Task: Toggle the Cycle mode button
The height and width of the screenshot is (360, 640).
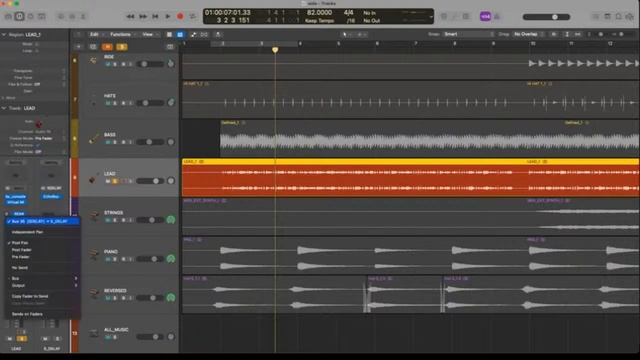Action: 193,17
